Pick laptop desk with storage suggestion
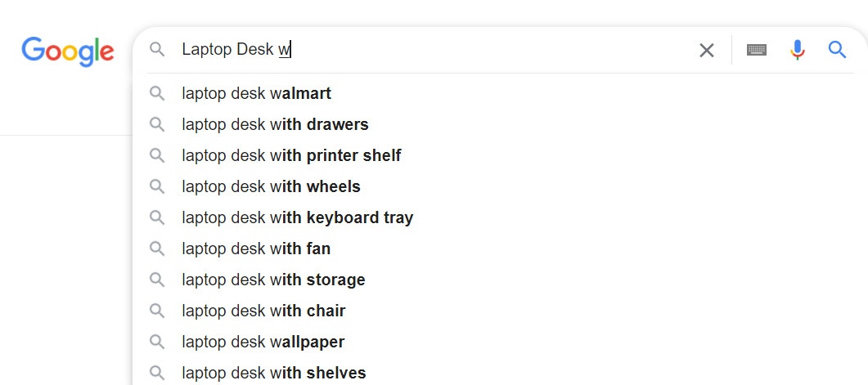The image size is (868, 385). [x=273, y=280]
